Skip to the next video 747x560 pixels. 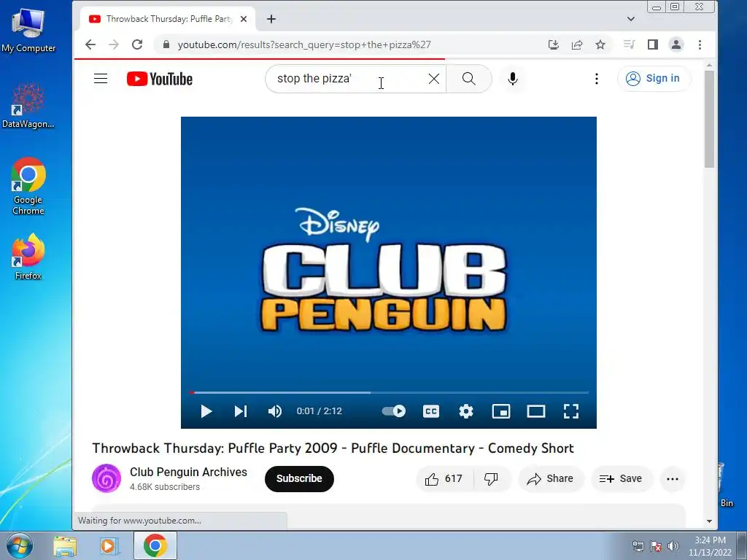(x=241, y=411)
